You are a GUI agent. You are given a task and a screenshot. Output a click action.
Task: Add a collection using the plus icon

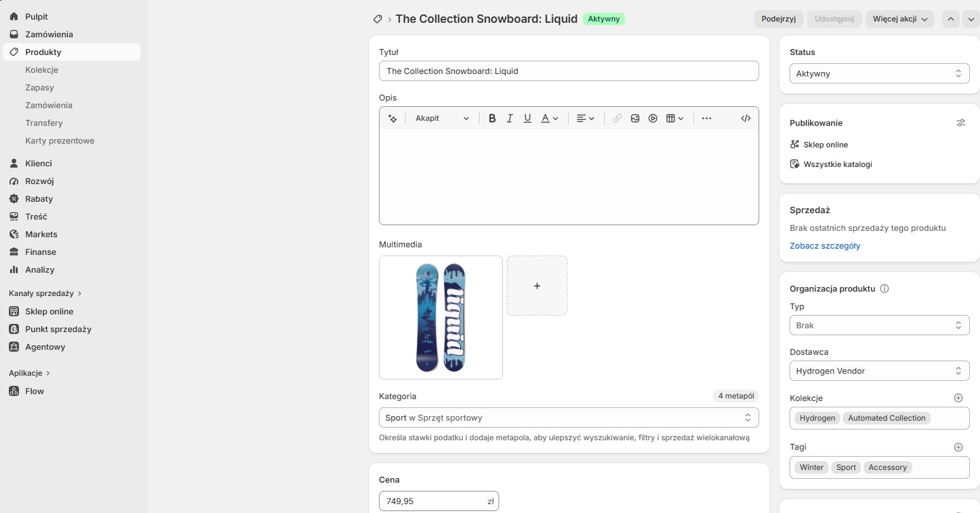[958, 398]
